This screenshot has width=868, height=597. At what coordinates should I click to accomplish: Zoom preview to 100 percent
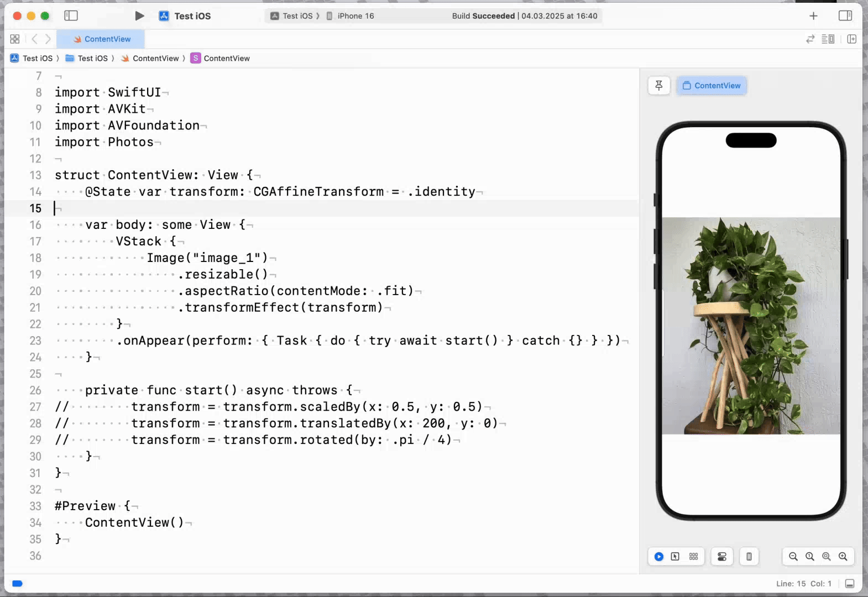810,557
